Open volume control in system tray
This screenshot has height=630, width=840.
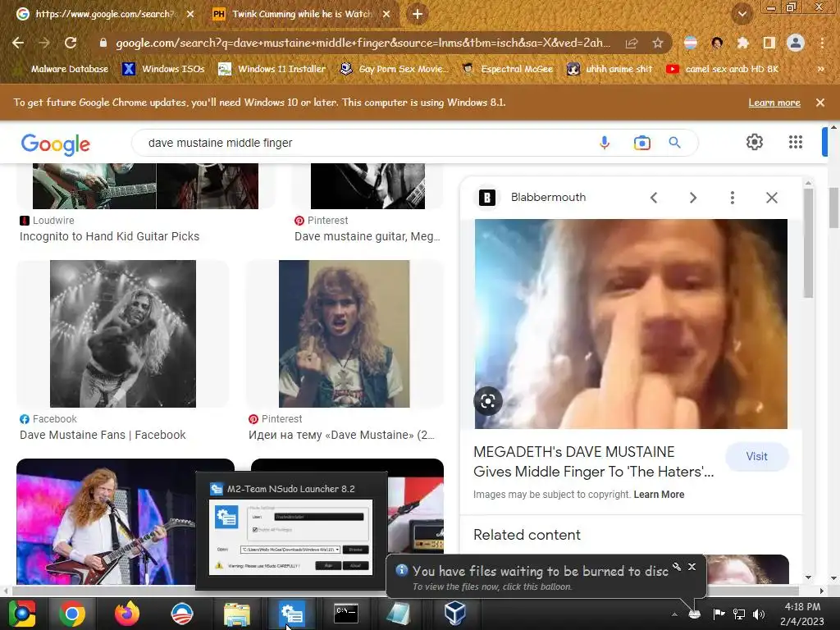759,614
